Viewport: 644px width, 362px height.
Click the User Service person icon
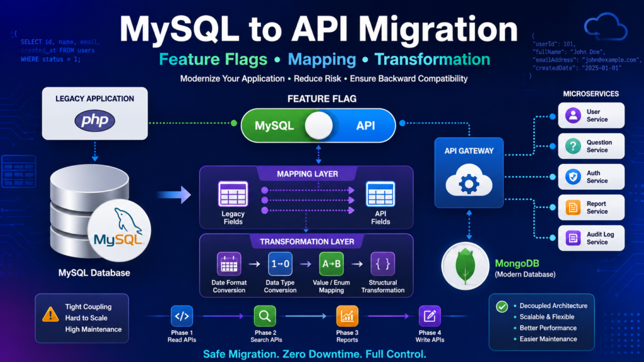click(573, 116)
